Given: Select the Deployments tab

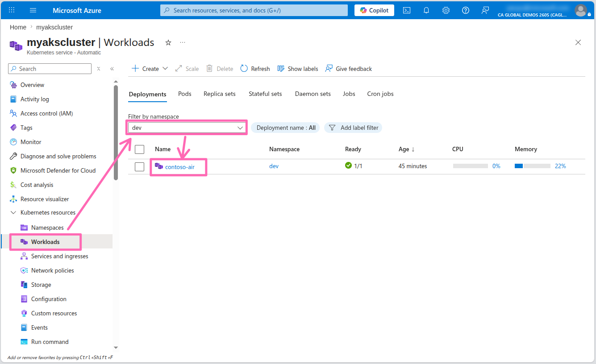Looking at the screenshot, I should pyautogui.click(x=147, y=94).
